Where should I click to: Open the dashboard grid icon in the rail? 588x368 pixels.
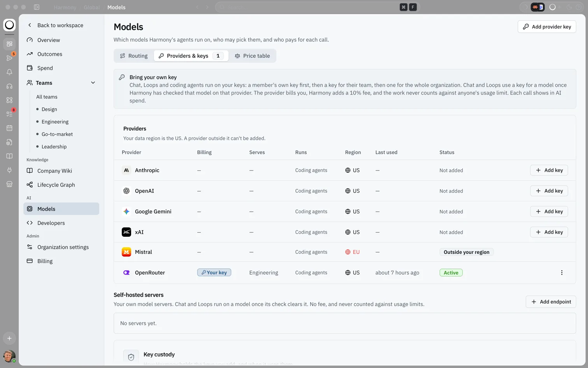click(9, 44)
